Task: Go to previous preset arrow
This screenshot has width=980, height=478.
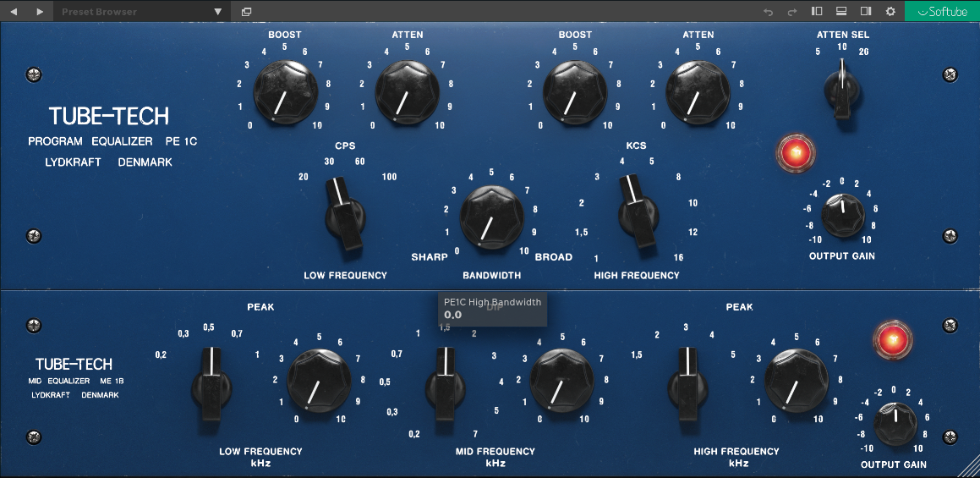Action: point(14,11)
